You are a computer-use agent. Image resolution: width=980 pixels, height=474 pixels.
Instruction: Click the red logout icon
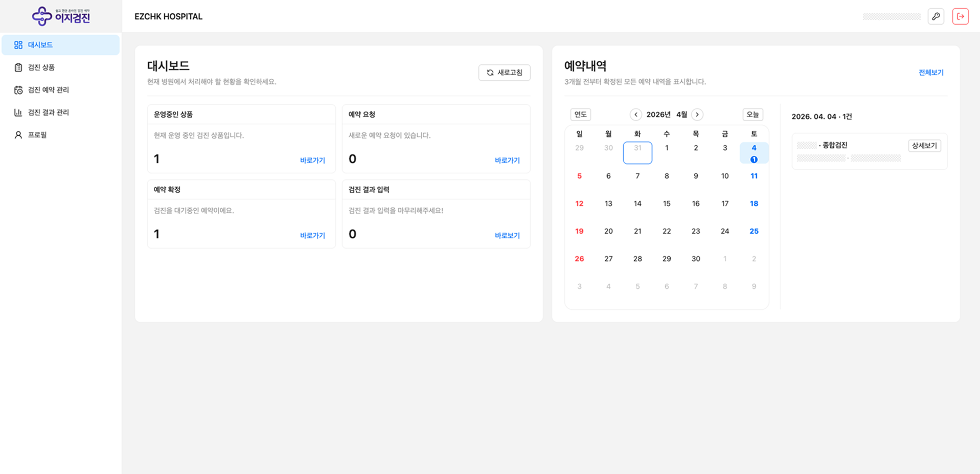point(960,16)
